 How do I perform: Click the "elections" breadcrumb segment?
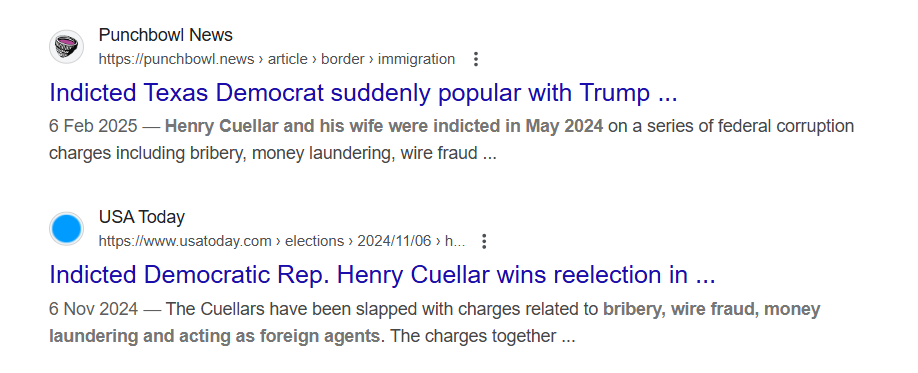point(314,241)
